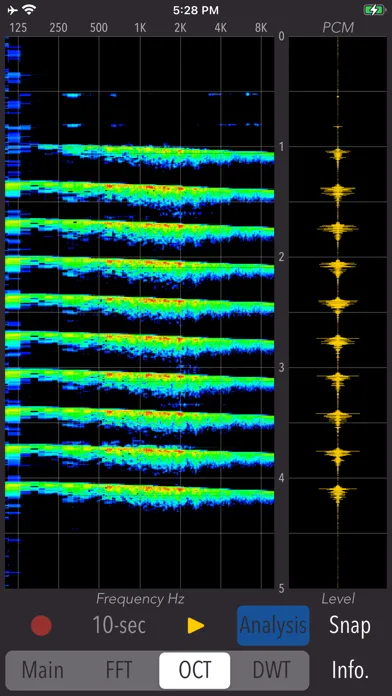
Task: Tap the 4K frequency axis marker
Action: point(221,28)
